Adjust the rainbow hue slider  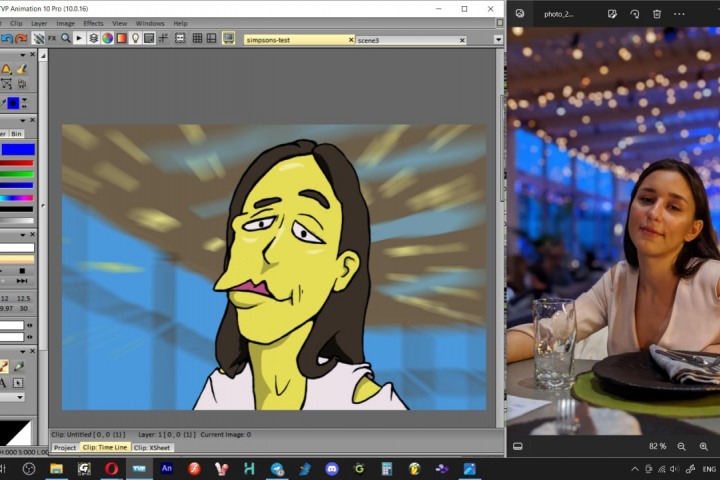pyautogui.click(x=17, y=198)
